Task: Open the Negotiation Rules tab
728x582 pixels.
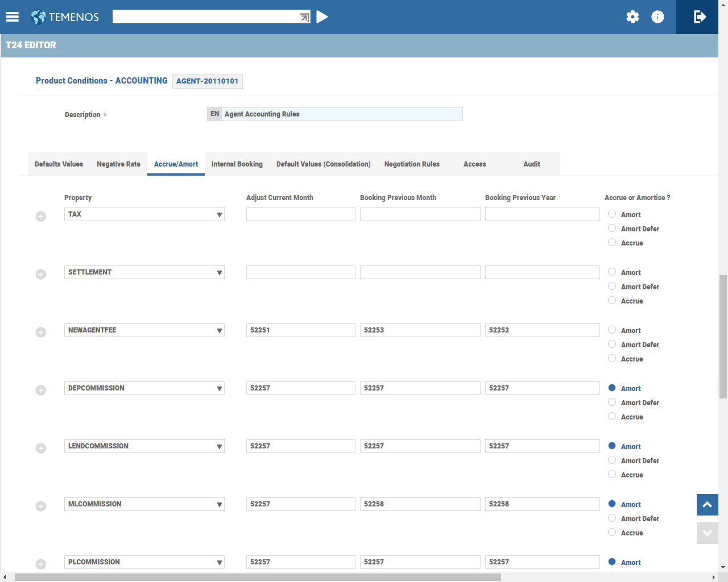Action: pos(412,164)
